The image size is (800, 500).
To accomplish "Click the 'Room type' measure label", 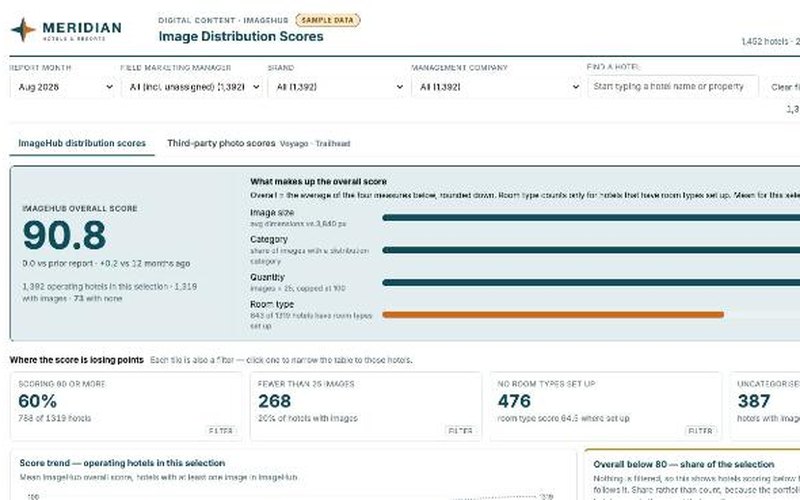I will coord(272,304).
